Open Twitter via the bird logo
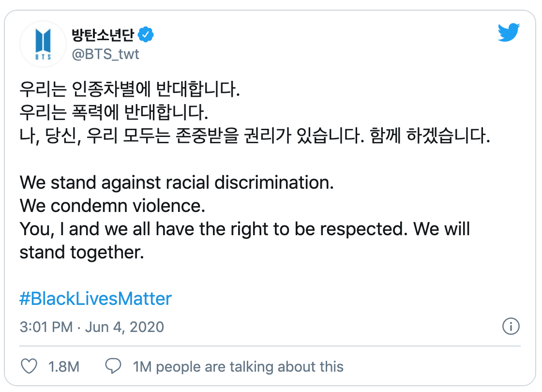Screen dimensions: 542x392 [x=509, y=33]
